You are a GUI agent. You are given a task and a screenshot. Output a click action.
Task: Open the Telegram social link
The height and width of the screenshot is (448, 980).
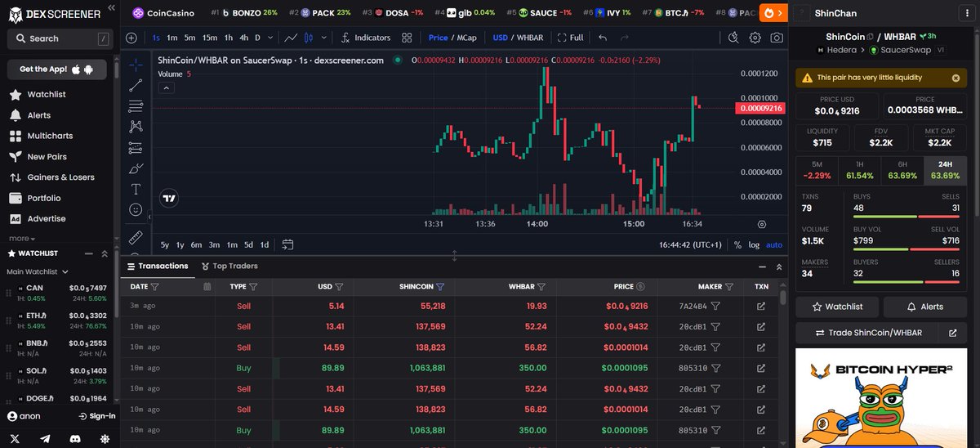click(x=47, y=438)
